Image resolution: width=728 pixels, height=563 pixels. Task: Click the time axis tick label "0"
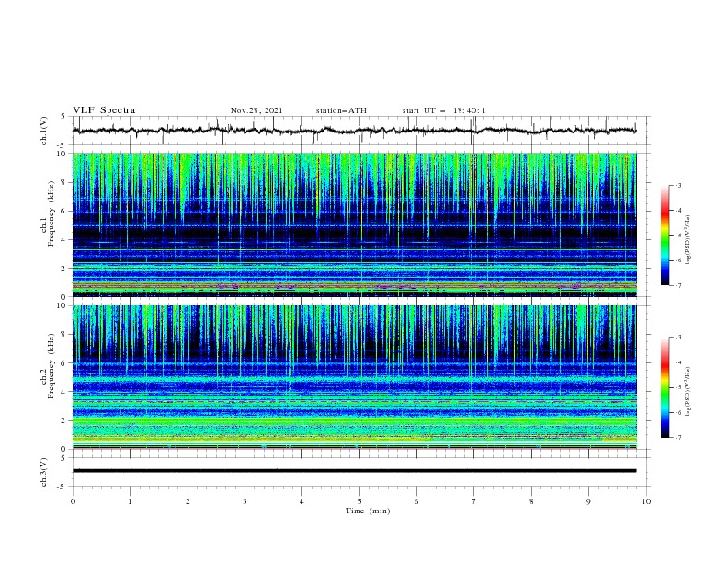(73, 501)
